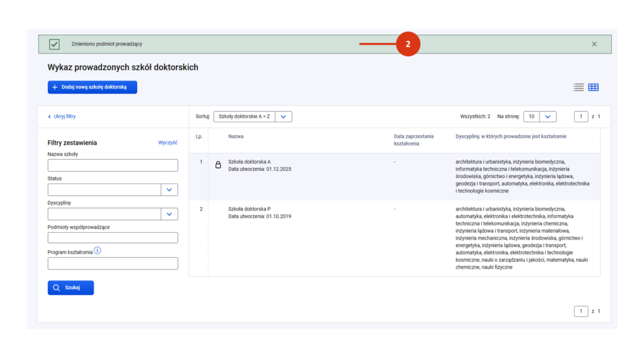The width and height of the screenshot is (644, 349).
Task: Click the Program kształcenia input field
Action: tap(113, 263)
